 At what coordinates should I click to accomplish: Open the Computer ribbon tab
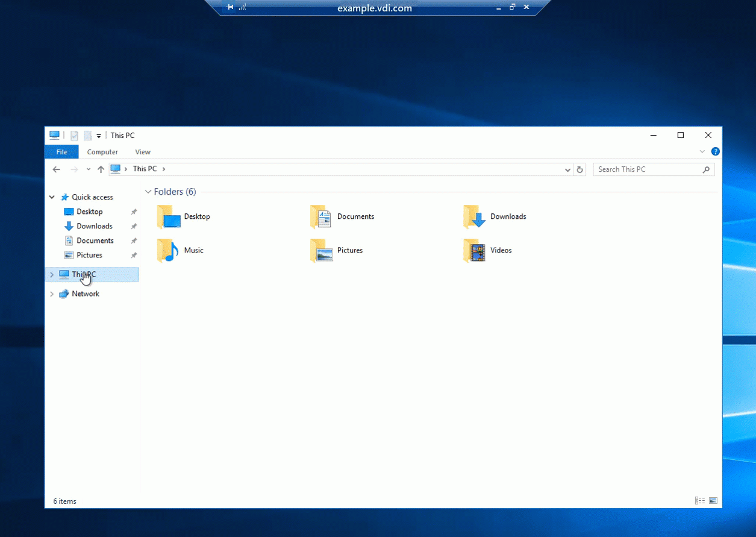tap(102, 152)
